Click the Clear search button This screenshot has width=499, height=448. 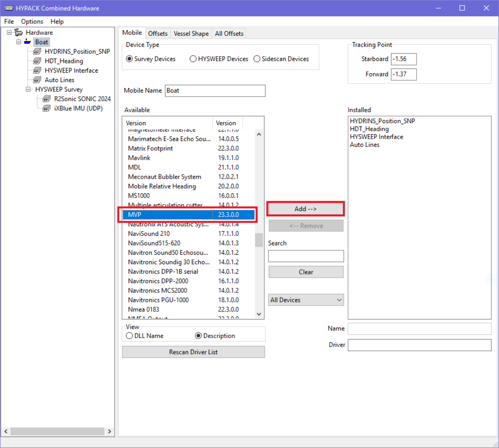(x=306, y=272)
